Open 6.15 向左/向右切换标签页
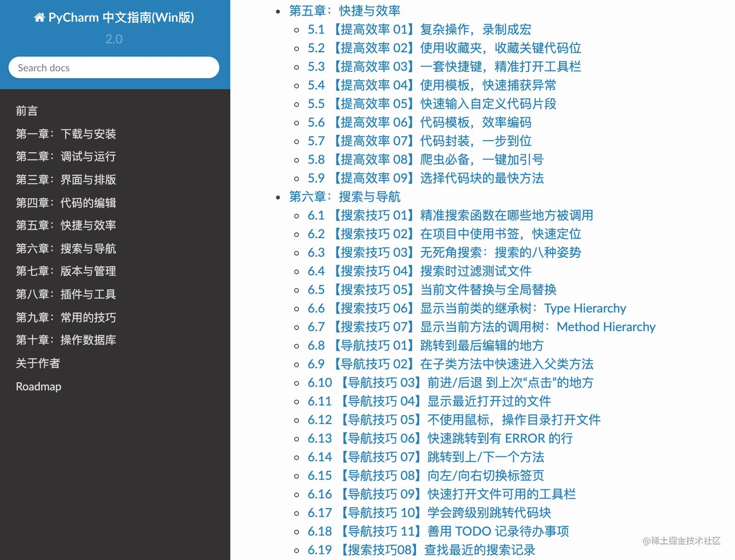The width and height of the screenshot is (735, 560). (426, 475)
